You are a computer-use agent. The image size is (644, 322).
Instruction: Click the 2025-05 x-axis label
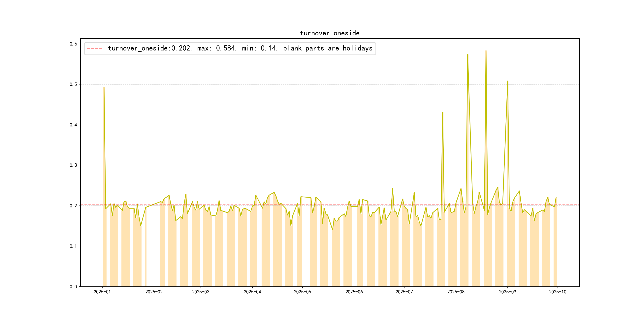[x=302, y=292]
